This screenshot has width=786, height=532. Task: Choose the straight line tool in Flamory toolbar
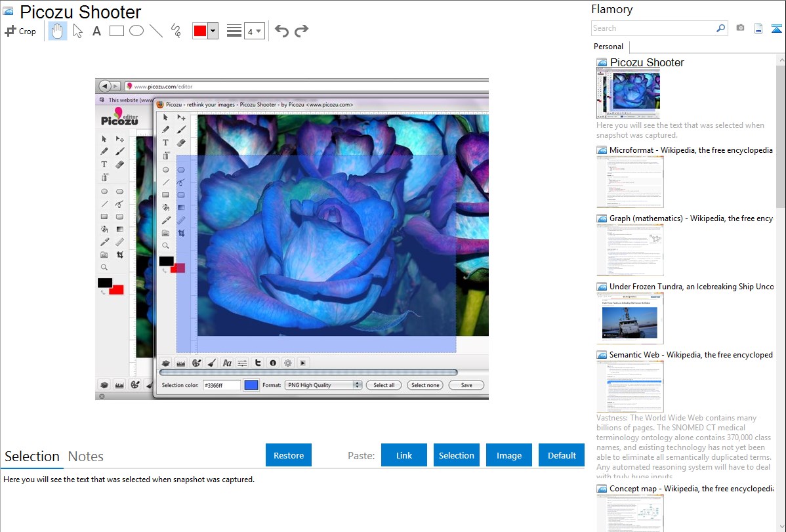tap(156, 31)
